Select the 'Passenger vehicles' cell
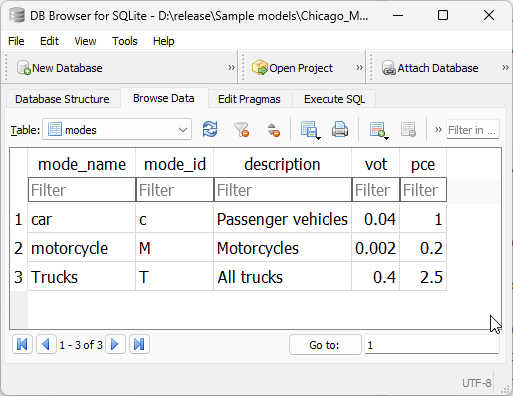Screen dimensions: 513x396 pyautogui.click(x=283, y=219)
